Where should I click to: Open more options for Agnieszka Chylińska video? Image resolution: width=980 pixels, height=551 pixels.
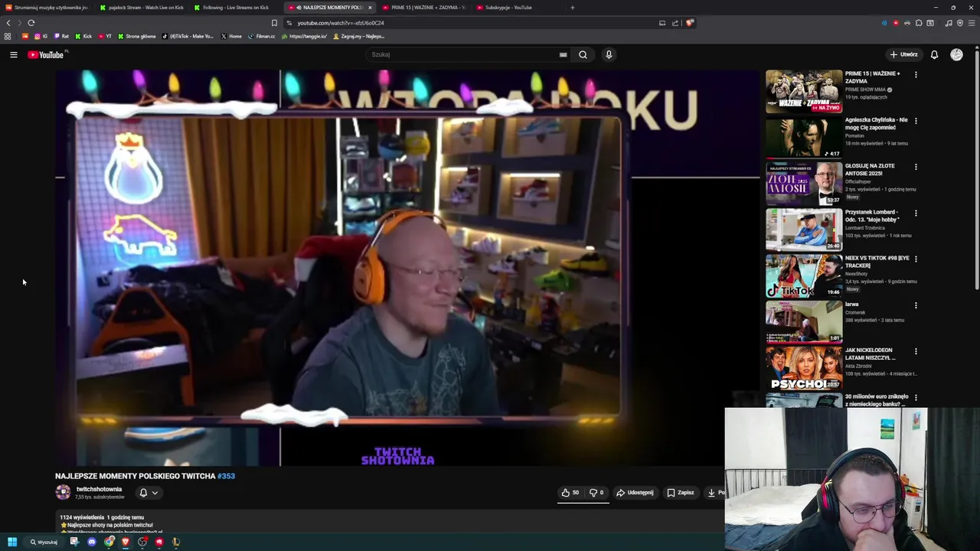click(916, 121)
